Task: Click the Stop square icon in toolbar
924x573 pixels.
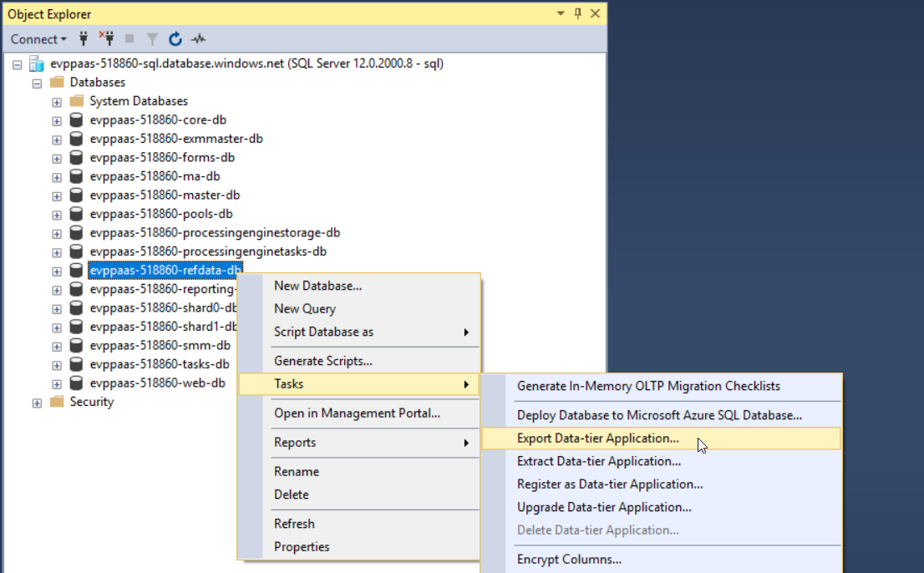Action: point(129,39)
